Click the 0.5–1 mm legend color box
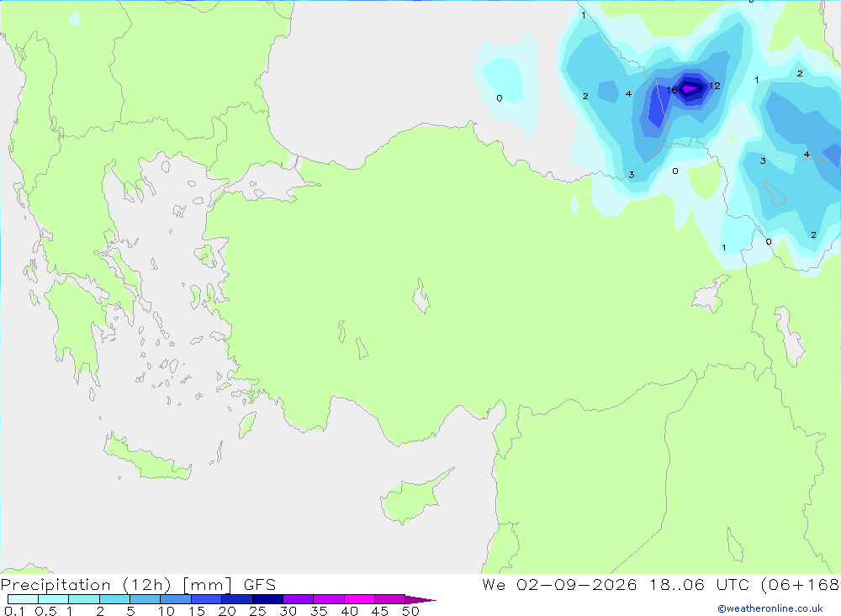Image resolution: width=841 pixels, height=616 pixels. coord(53,599)
